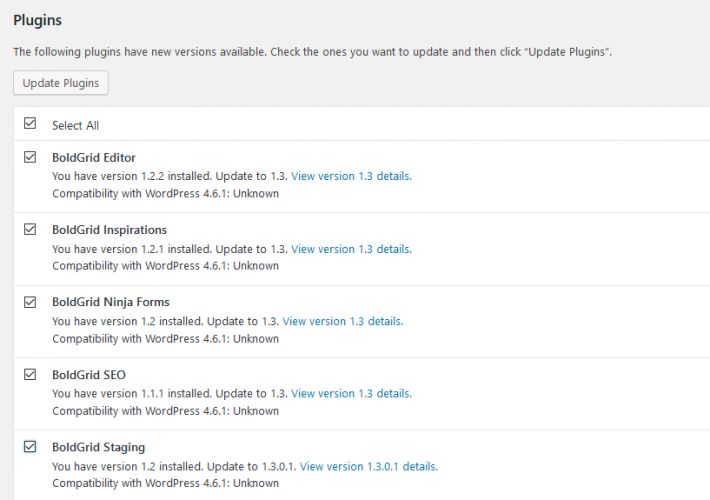Select the BoldGrid Ninja Forms plugin name
This screenshot has width=710, height=500.
click(111, 302)
